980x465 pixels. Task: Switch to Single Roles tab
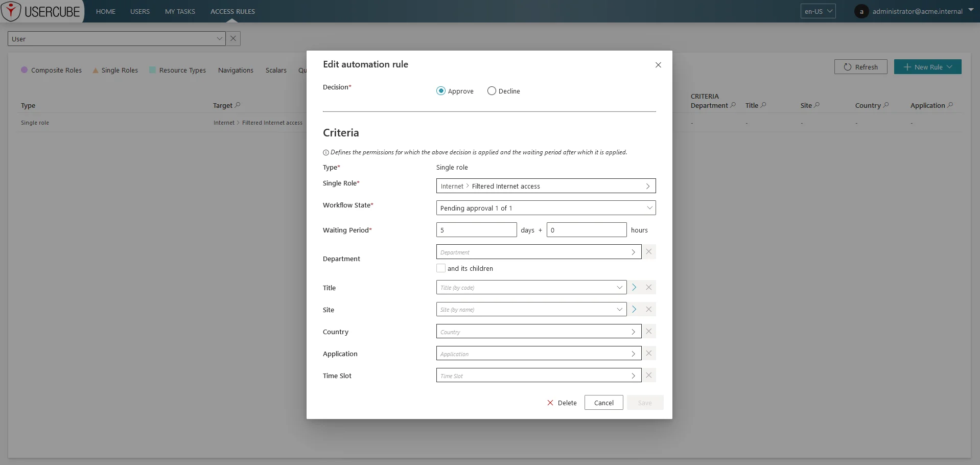[x=115, y=71]
